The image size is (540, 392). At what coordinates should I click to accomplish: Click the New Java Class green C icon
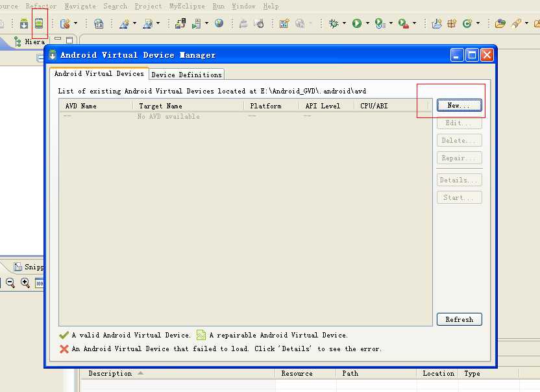pyautogui.click(x=467, y=23)
